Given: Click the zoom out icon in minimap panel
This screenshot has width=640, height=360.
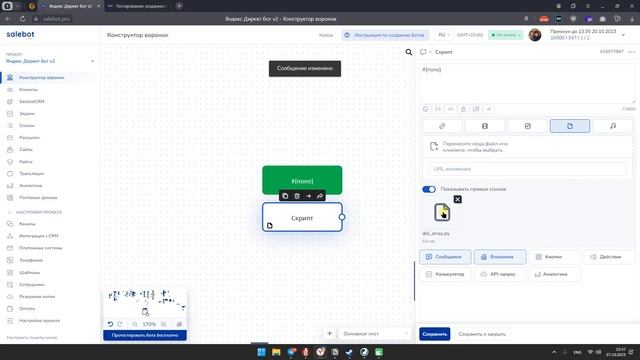Looking at the screenshot, I should [135, 324].
